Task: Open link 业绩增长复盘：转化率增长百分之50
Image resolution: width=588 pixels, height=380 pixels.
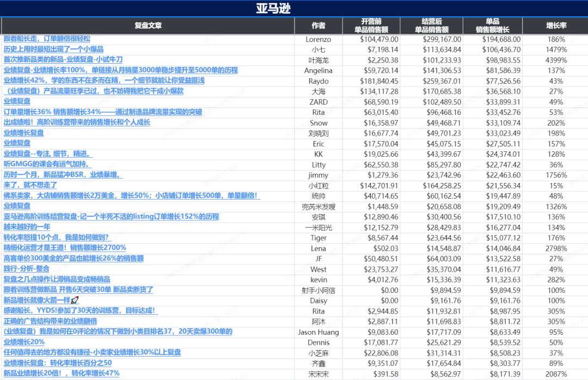Action: [x=58, y=363]
